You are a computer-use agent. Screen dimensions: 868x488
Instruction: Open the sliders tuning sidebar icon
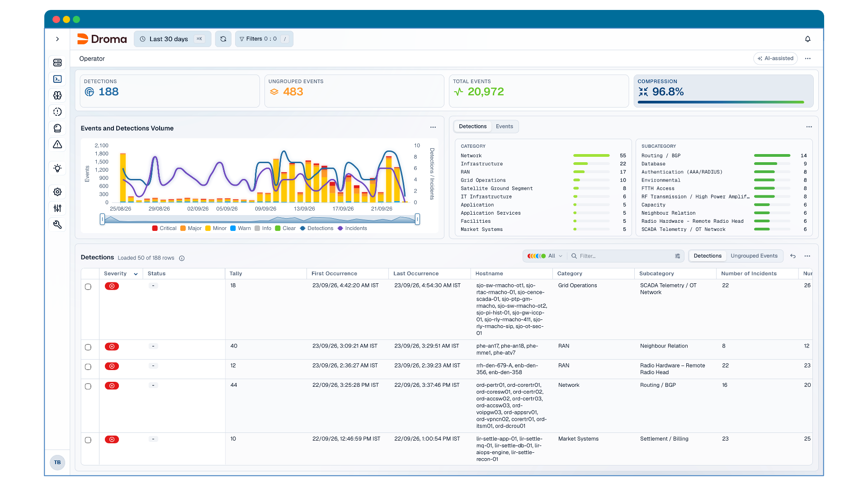click(x=57, y=208)
